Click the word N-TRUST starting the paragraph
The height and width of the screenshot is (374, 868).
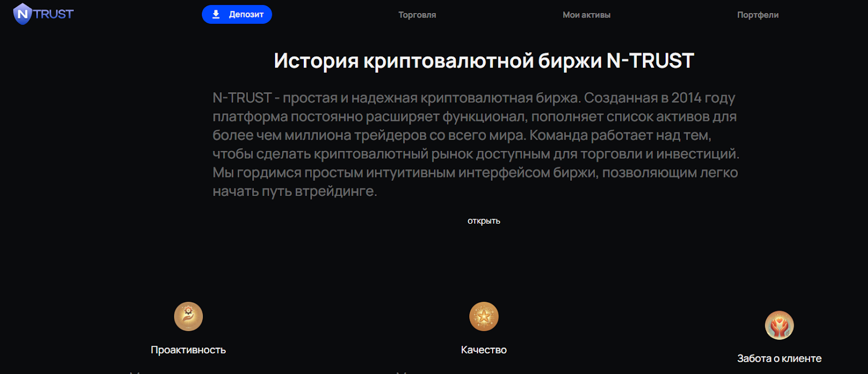242,98
